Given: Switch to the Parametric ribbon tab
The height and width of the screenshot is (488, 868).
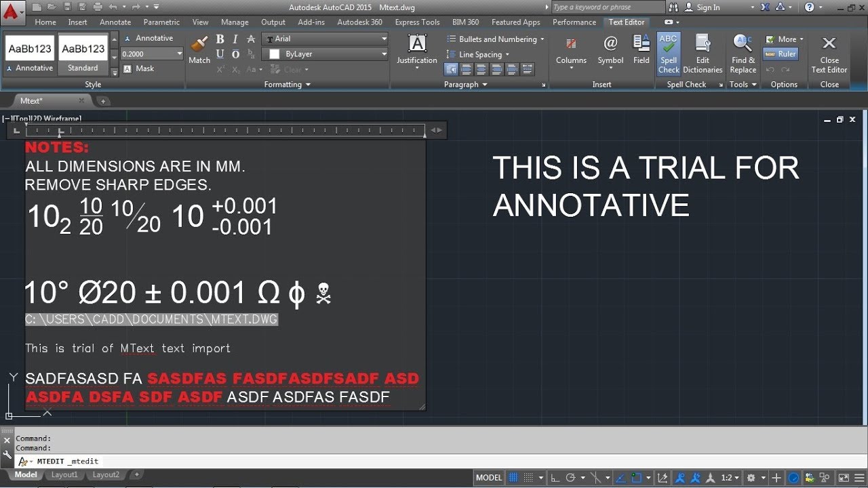Looking at the screenshot, I should [162, 22].
